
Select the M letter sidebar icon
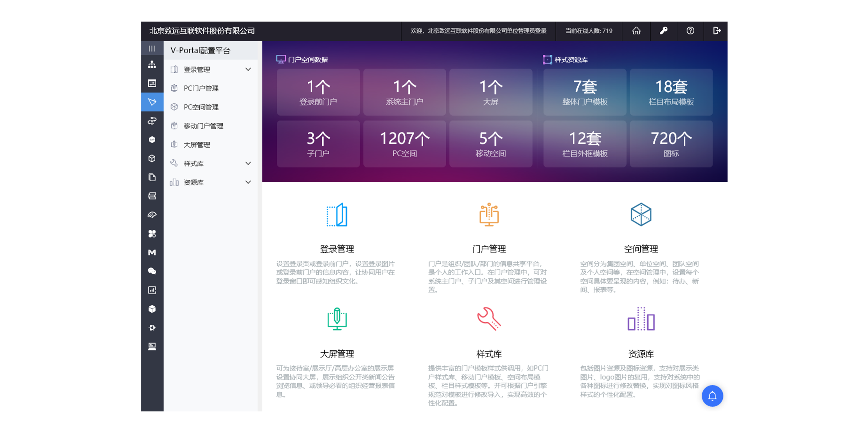(x=152, y=252)
